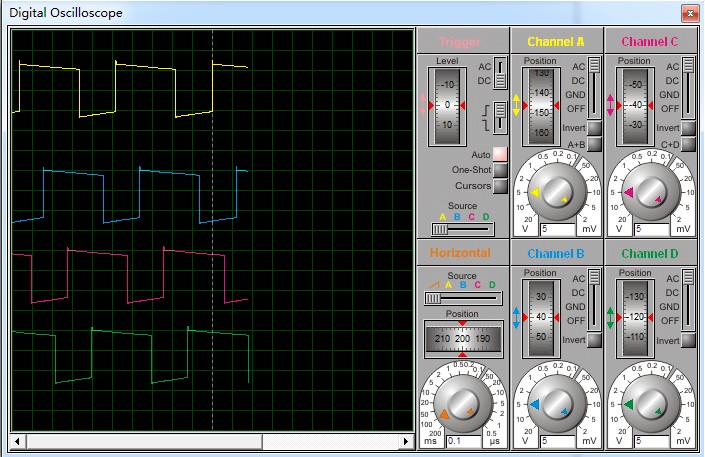Click the waveform display horizontal scrollbar right arrow
The image size is (705, 457).
(x=407, y=441)
